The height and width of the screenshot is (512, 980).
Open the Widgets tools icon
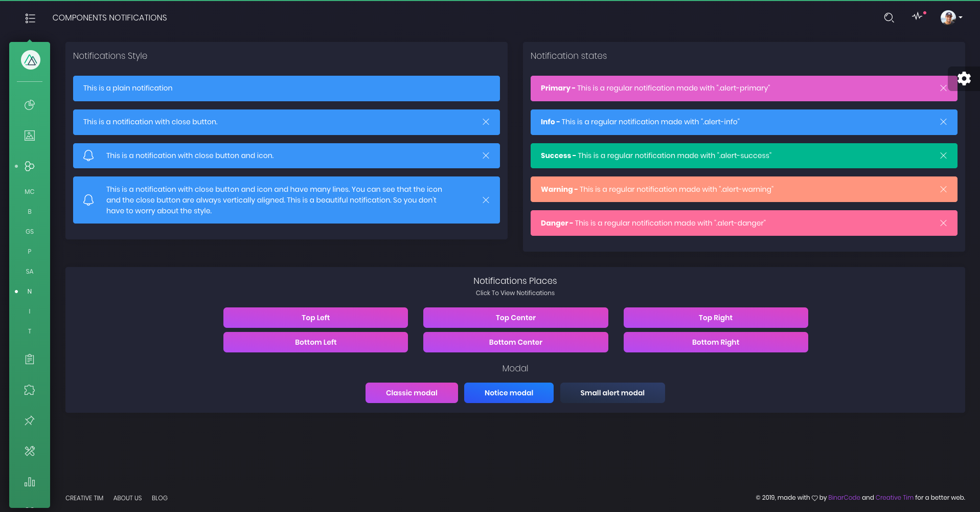click(30, 451)
